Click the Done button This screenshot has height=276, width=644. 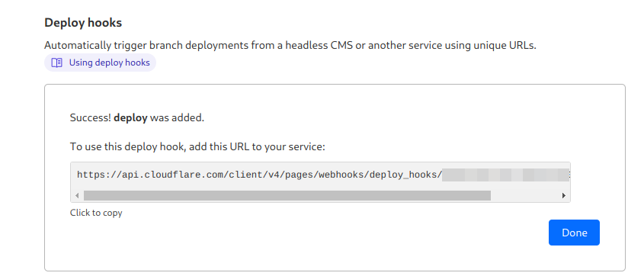[x=574, y=233]
